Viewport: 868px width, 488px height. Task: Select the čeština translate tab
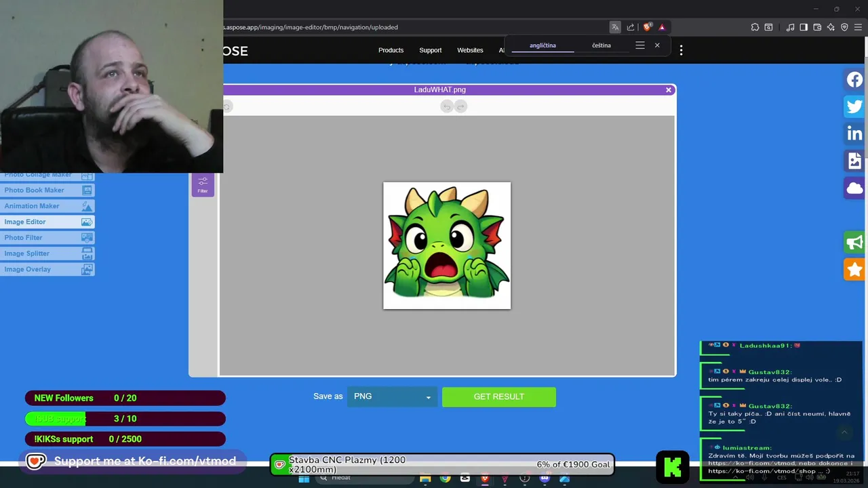[601, 45]
